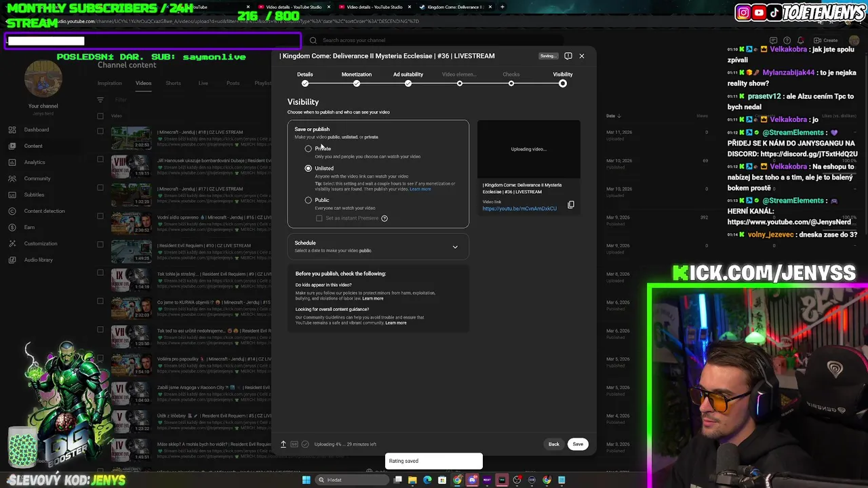The width and height of the screenshot is (868, 488).
Task: Tick the checkbox for Resident Evil Requiem #10
Action: click(x=100, y=245)
